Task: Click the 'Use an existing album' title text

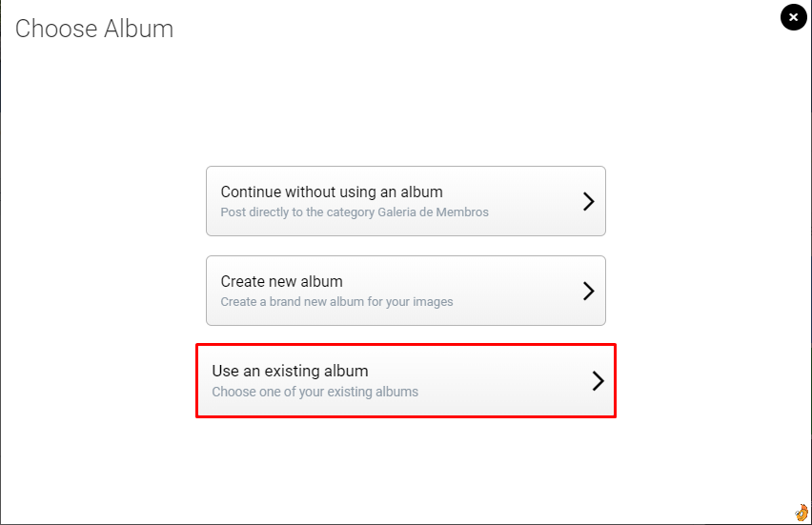Action: (x=290, y=372)
